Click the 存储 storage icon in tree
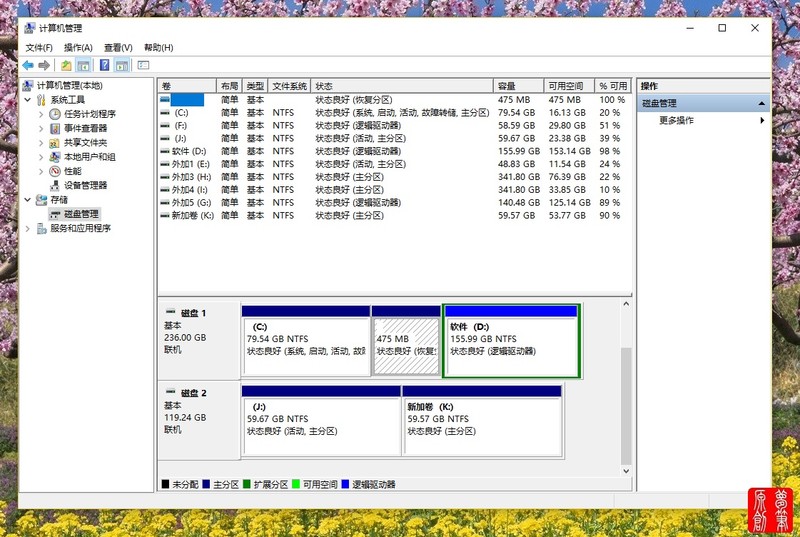The height and width of the screenshot is (537, 800). [41, 200]
